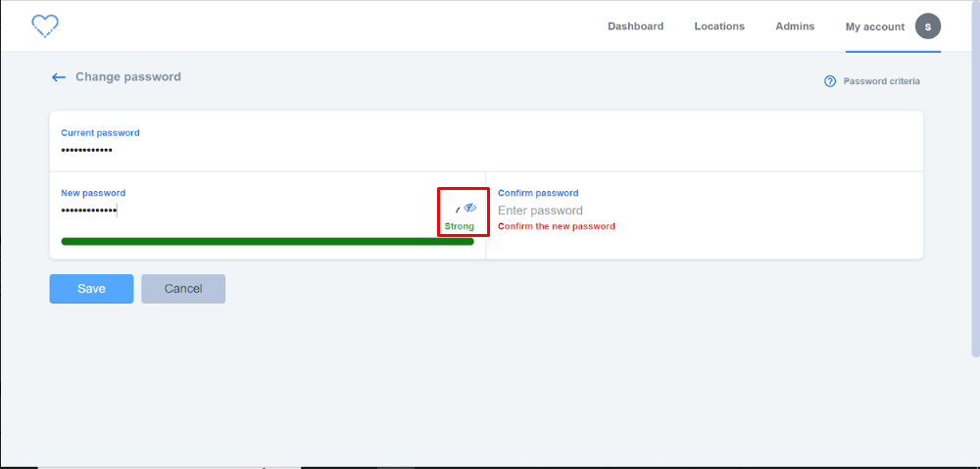Click the 'Strong' strength label

coord(460,226)
